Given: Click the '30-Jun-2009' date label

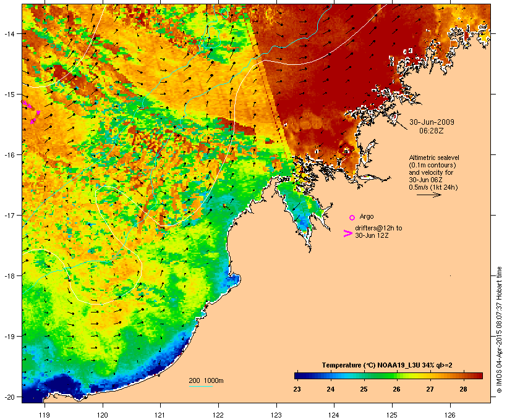Looking at the screenshot, I should pos(432,122).
